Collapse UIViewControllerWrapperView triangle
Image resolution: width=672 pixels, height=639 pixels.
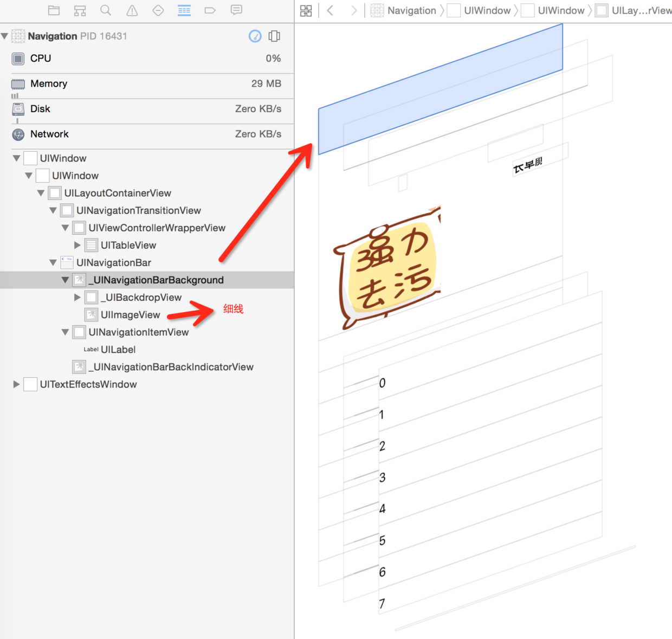66,228
